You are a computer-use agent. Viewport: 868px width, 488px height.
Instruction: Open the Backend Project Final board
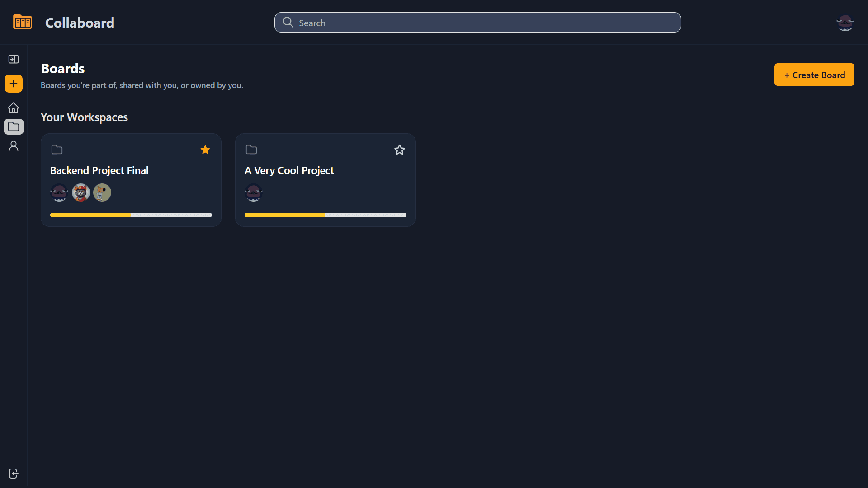(x=99, y=170)
